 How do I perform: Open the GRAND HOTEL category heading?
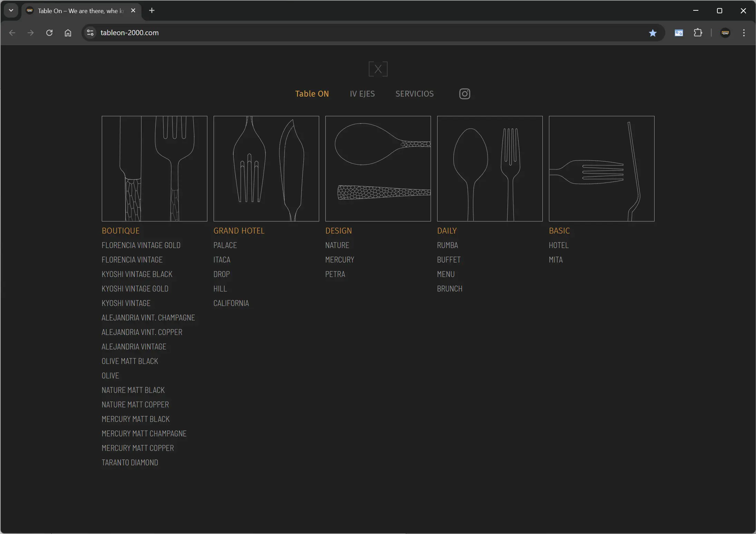(x=239, y=231)
